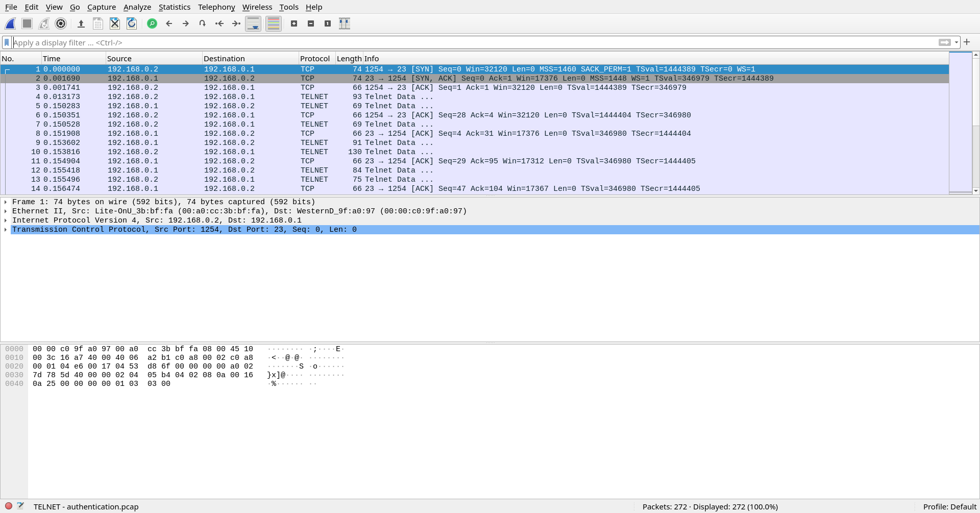
Task: Open the Statistics menu
Action: click(175, 7)
